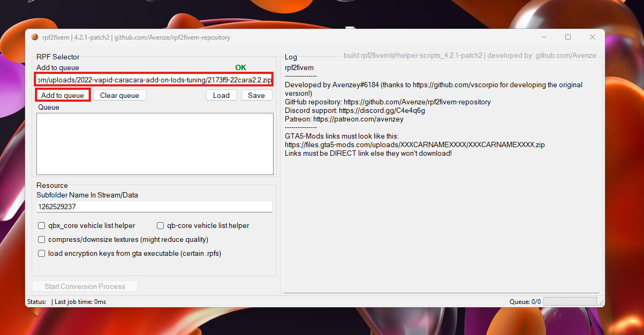Screen dimensions: 644x335
Task: Click the Subfolder Name In Stream/Data field
Action: (154, 207)
